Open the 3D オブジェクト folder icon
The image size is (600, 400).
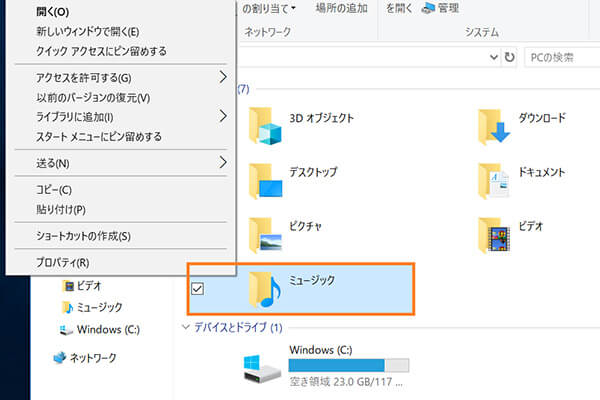(265, 126)
